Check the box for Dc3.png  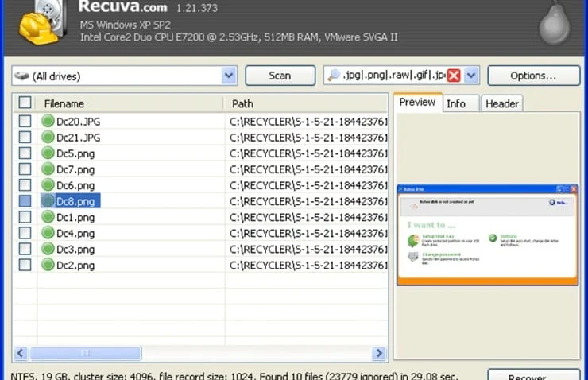pos(25,249)
